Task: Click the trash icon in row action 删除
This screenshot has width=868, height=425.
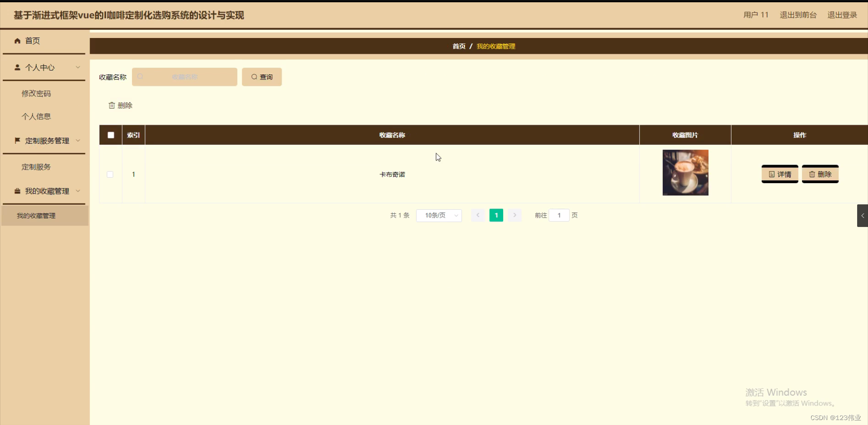Action: (811, 174)
